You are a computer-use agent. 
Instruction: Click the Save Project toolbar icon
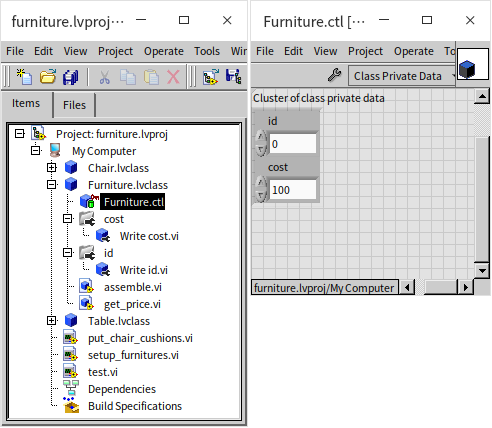click(x=234, y=77)
